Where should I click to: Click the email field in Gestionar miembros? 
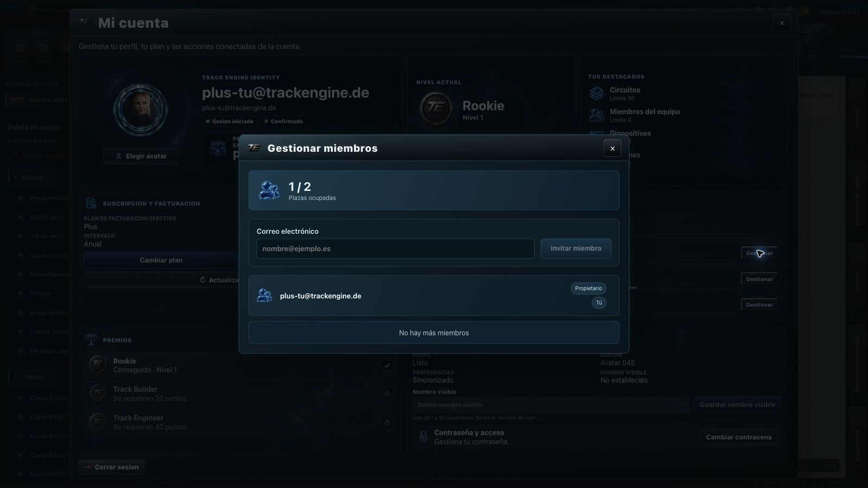(395, 248)
